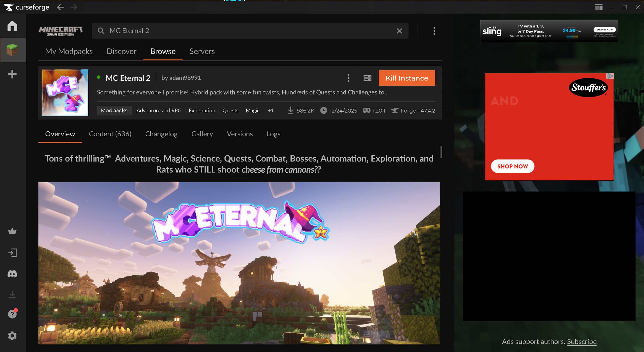The width and height of the screenshot is (644, 352).
Task: Toggle the sidebar layout panel icon
Action: coord(599,7)
